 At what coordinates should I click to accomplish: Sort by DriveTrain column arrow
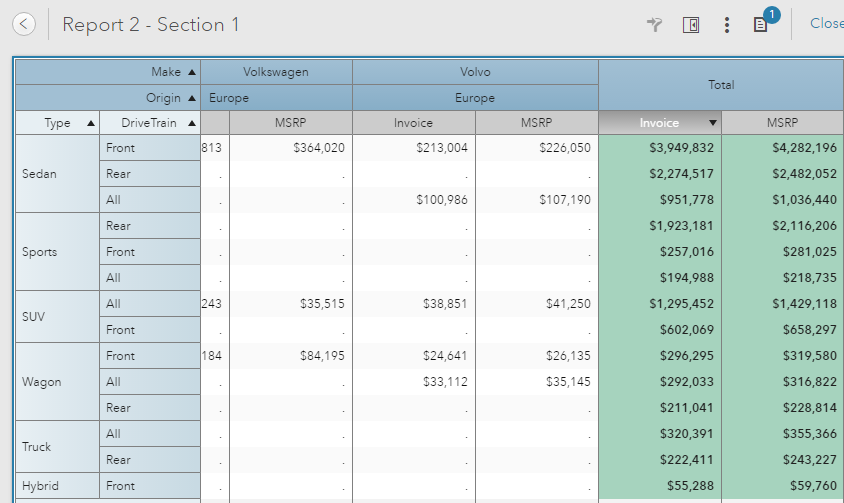[x=191, y=124]
